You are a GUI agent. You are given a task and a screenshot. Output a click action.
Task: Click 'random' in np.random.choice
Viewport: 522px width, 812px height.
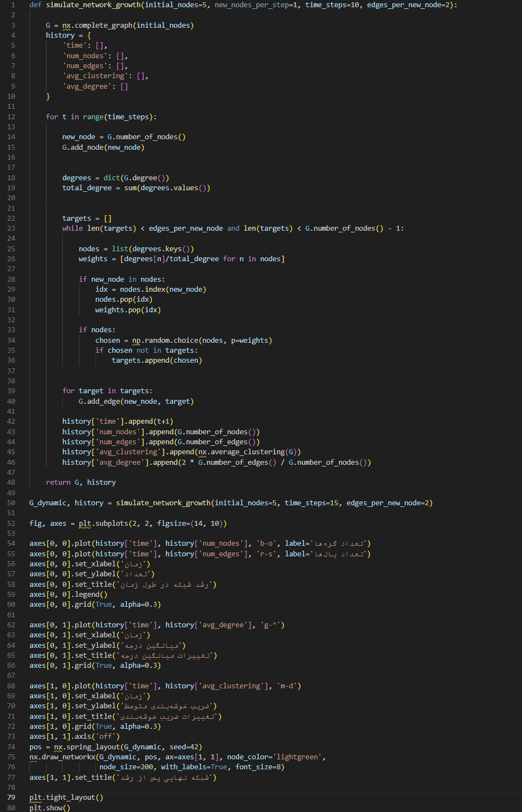tap(157, 341)
